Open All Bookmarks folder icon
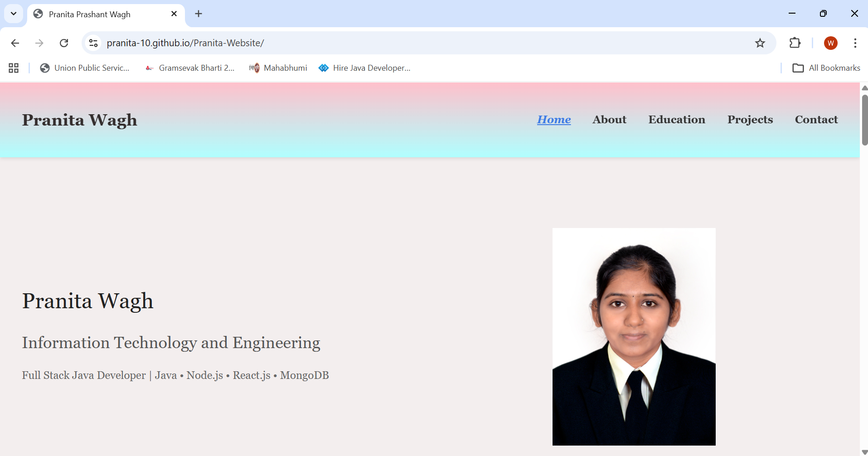 [x=799, y=68]
